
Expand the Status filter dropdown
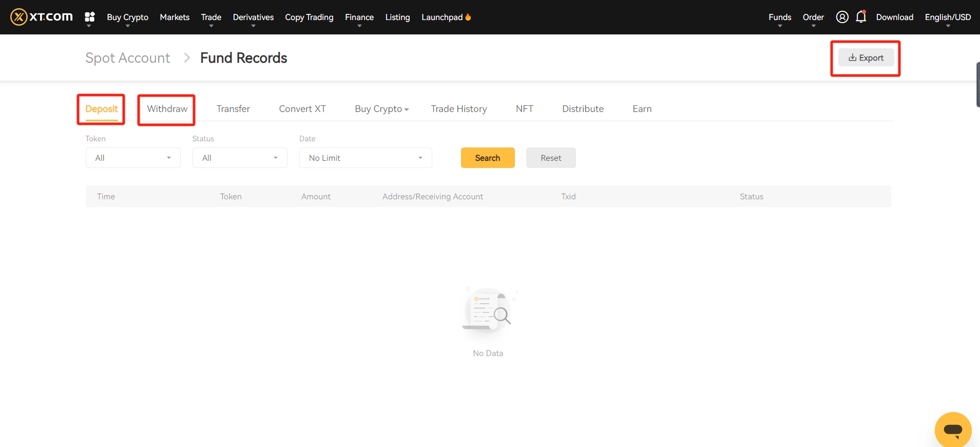point(240,158)
